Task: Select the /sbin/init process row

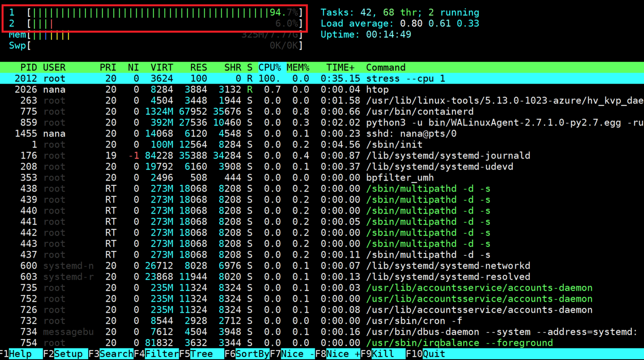Action: [322, 145]
